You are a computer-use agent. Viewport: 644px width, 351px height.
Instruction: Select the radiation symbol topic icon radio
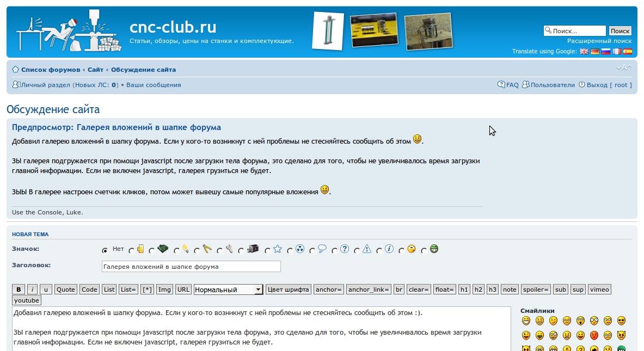pos(290,250)
